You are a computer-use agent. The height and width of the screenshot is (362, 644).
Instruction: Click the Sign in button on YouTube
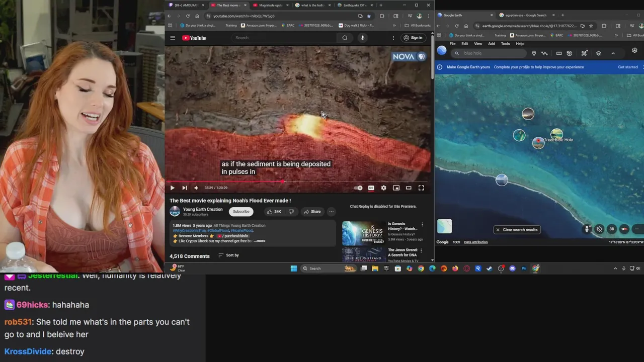(413, 38)
